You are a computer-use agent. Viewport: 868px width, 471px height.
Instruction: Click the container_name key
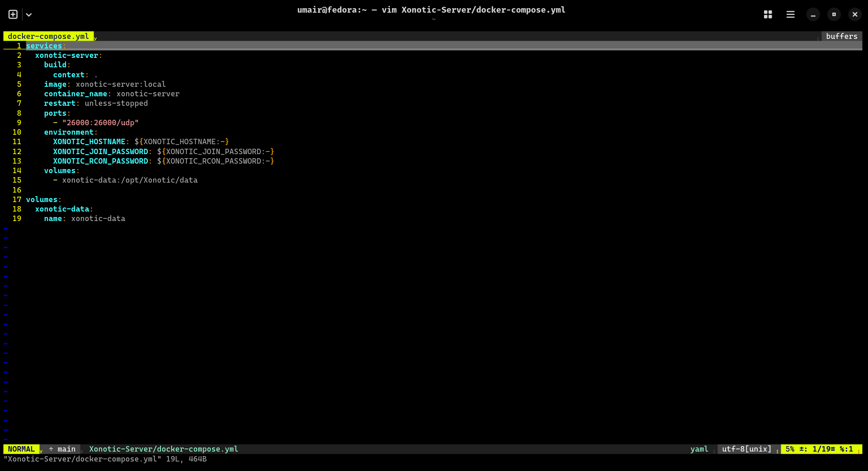(x=75, y=94)
